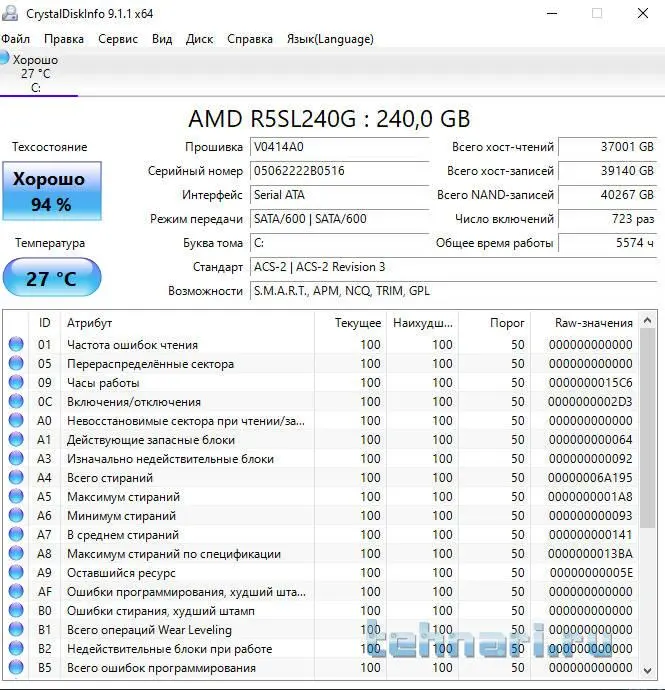Select row Действующие запасные блоки
This screenshot has height=690, width=665.
[x=320, y=440]
